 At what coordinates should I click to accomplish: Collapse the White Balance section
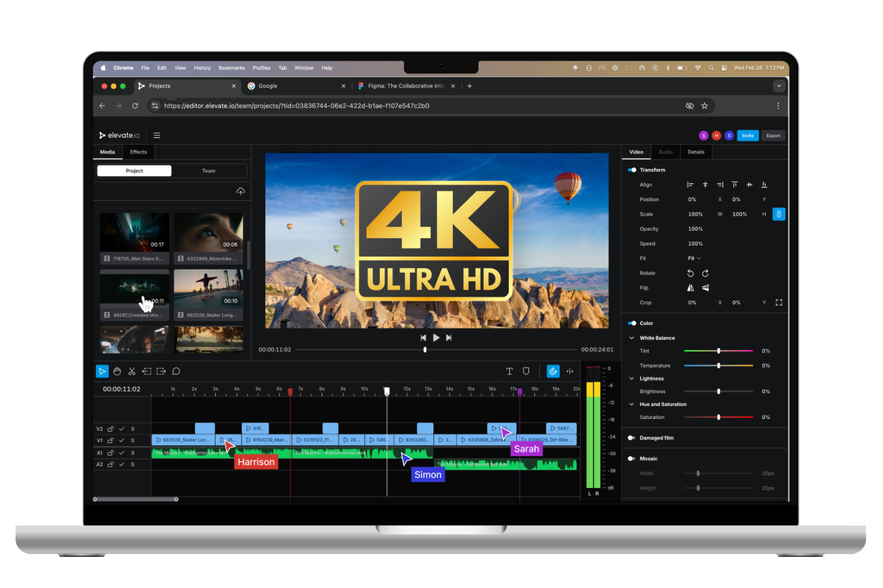coord(632,338)
